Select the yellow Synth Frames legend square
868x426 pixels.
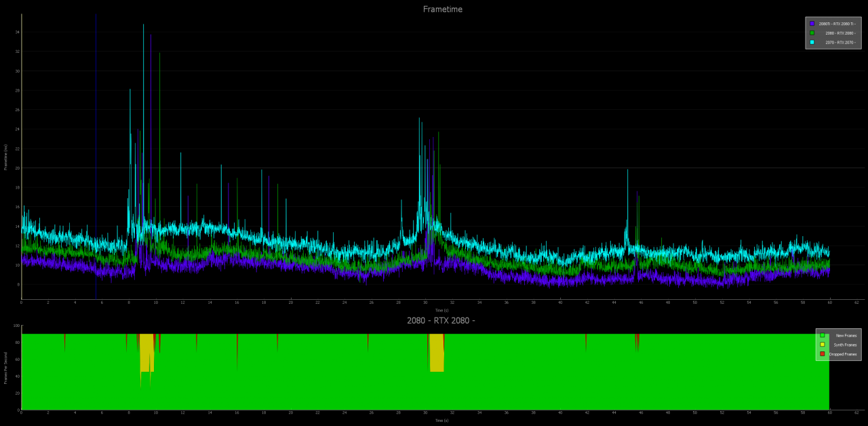[x=822, y=345]
